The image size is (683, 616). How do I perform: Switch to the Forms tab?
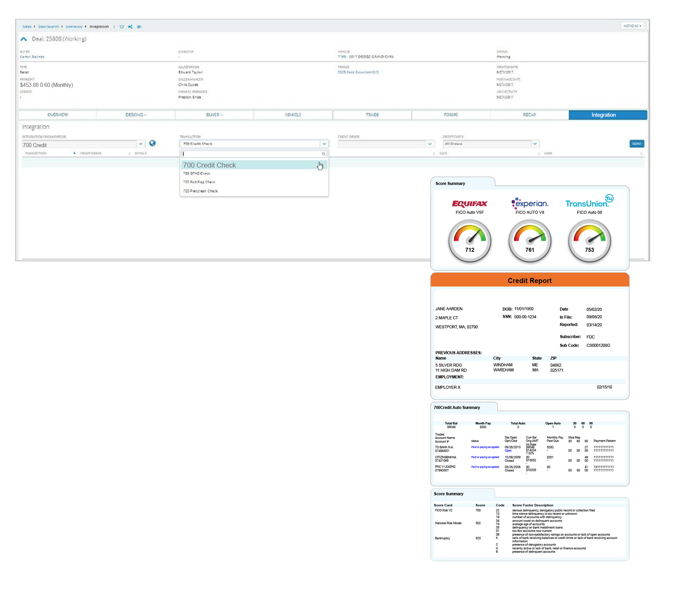pyautogui.click(x=451, y=115)
